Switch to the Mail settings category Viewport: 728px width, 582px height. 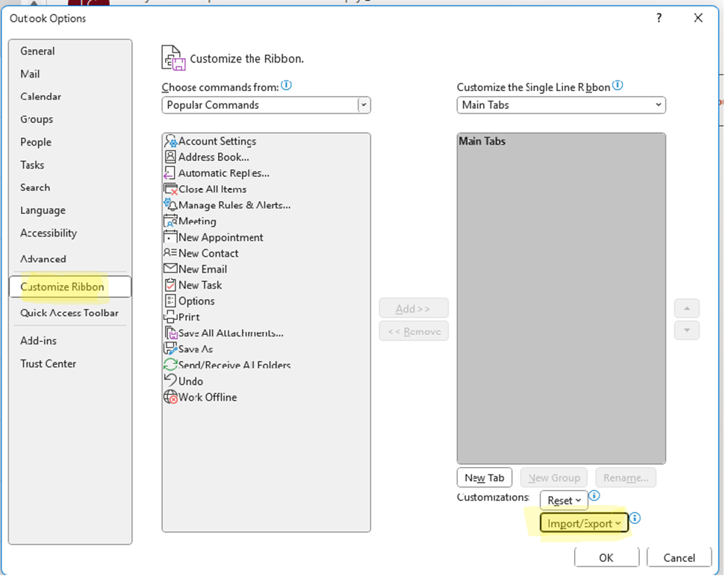[30, 73]
